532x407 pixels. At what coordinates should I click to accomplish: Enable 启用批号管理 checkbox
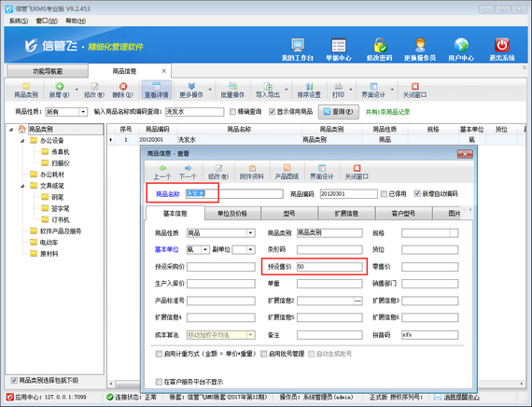(263, 354)
